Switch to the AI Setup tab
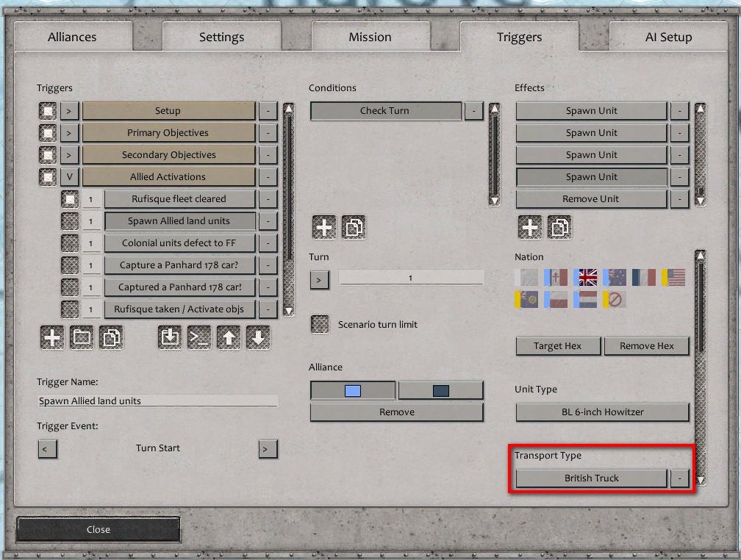 pyautogui.click(x=668, y=37)
